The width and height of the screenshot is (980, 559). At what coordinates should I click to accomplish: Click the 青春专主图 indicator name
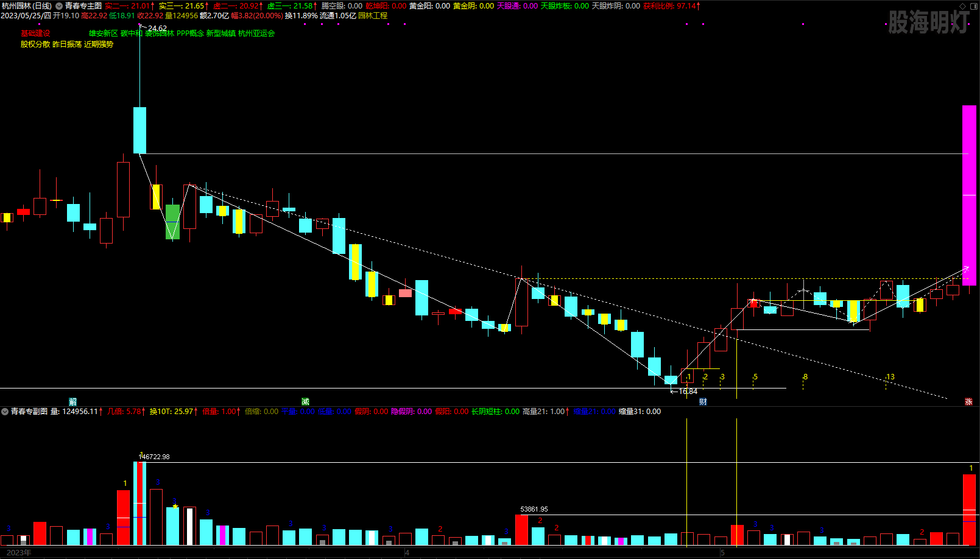click(83, 6)
